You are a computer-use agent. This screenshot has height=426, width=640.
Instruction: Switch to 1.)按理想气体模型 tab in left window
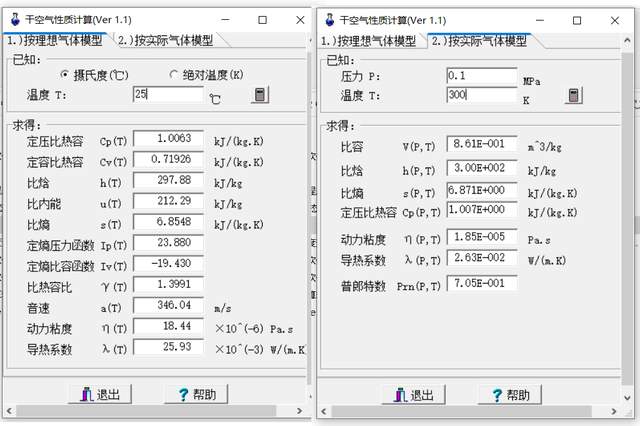point(55,40)
